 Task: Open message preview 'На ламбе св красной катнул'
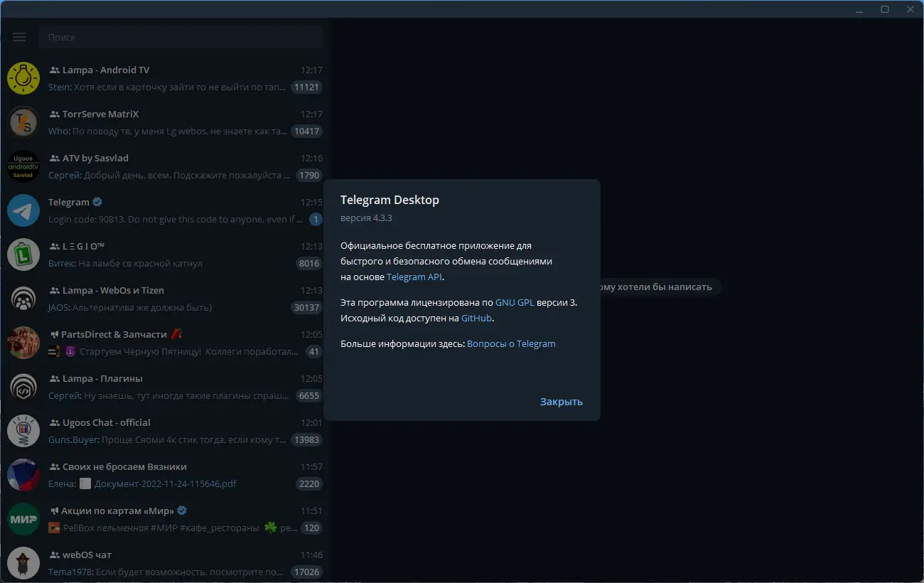pyautogui.click(x=140, y=264)
